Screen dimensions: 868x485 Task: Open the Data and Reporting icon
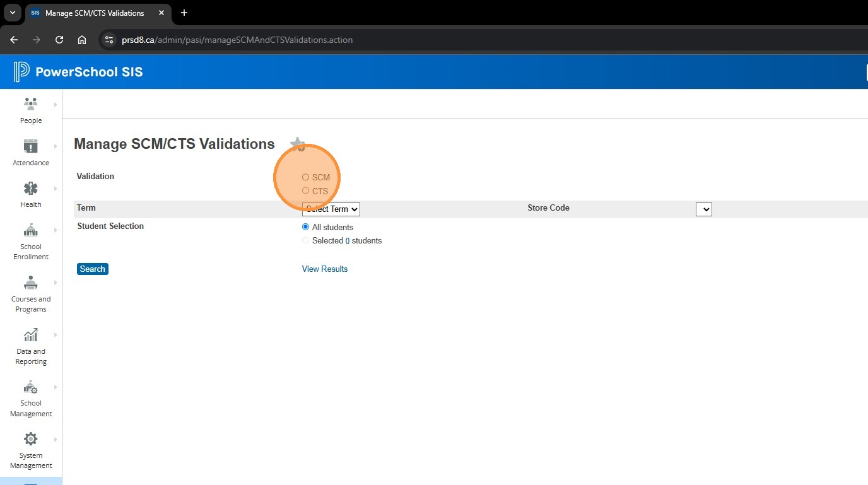(30, 335)
